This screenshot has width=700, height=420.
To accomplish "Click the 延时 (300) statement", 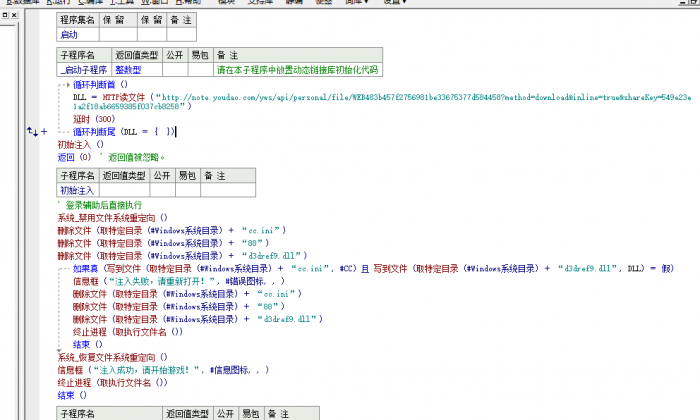I will point(94,119).
